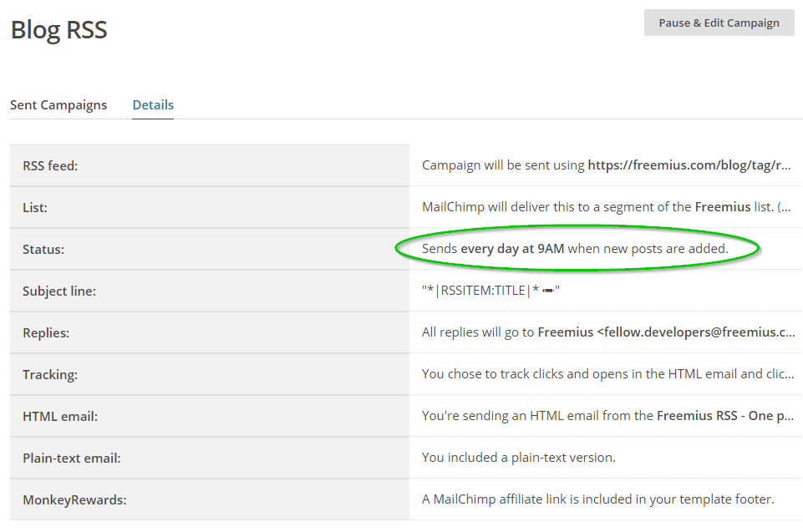Click the Subject line row label
803x532 pixels.
pyautogui.click(x=59, y=291)
